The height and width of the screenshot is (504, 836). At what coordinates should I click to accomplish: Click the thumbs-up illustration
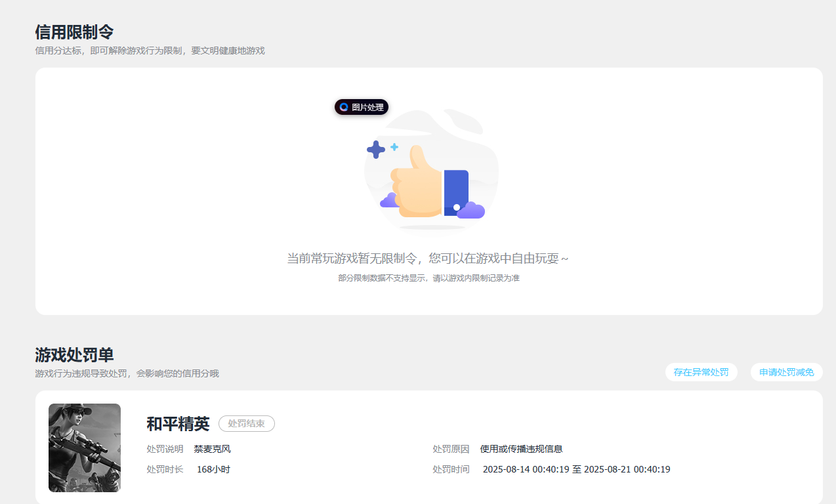click(x=430, y=171)
